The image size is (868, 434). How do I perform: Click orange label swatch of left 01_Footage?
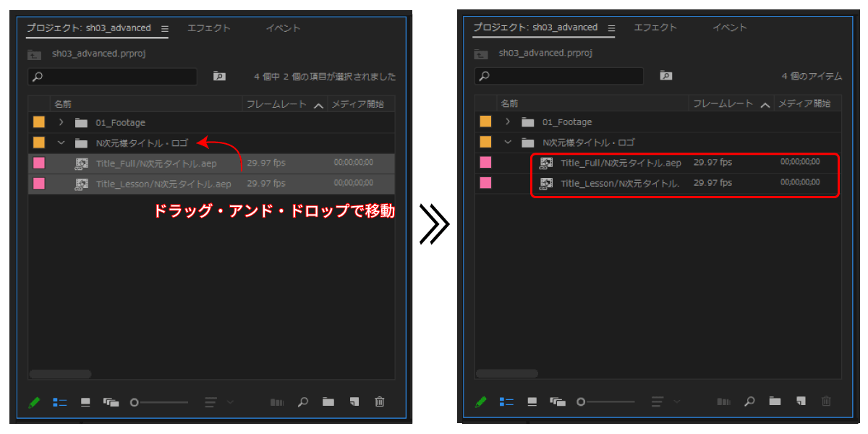coord(39,122)
